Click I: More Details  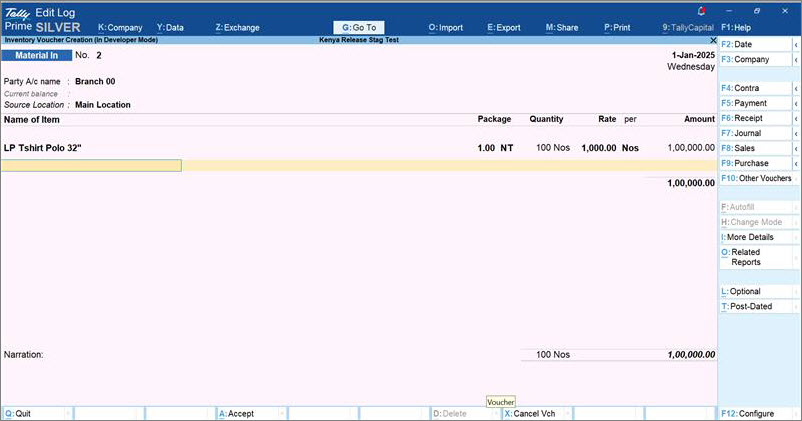(756, 237)
